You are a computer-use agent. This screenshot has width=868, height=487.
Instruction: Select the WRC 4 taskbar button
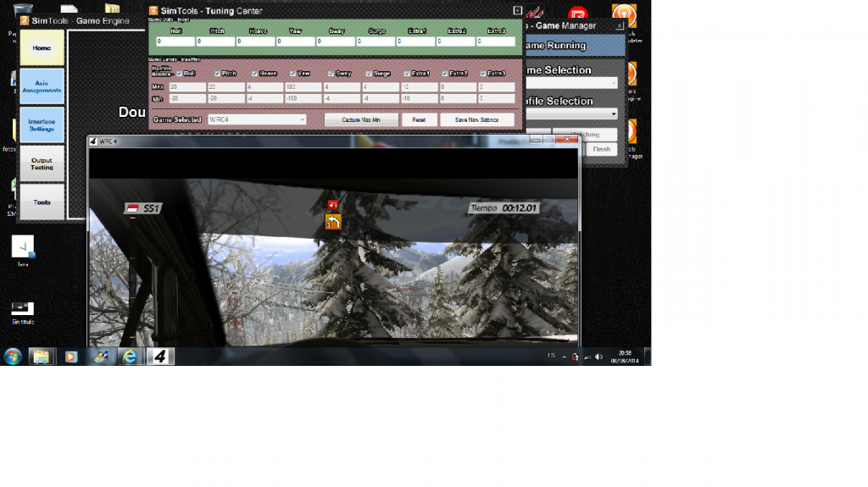(160, 357)
